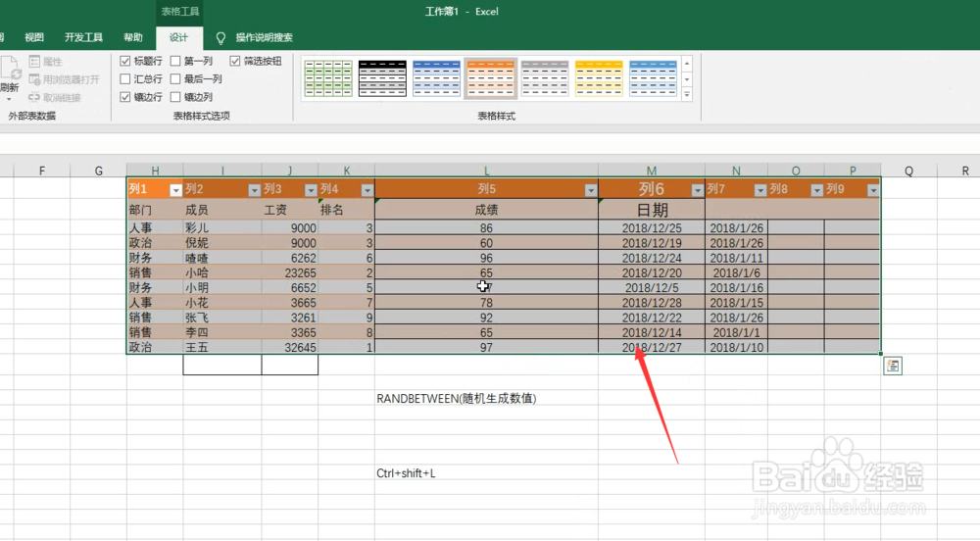This screenshot has width=980, height=541.
Task: Switch to the 视图 (View) tab
Action: tap(34, 37)
